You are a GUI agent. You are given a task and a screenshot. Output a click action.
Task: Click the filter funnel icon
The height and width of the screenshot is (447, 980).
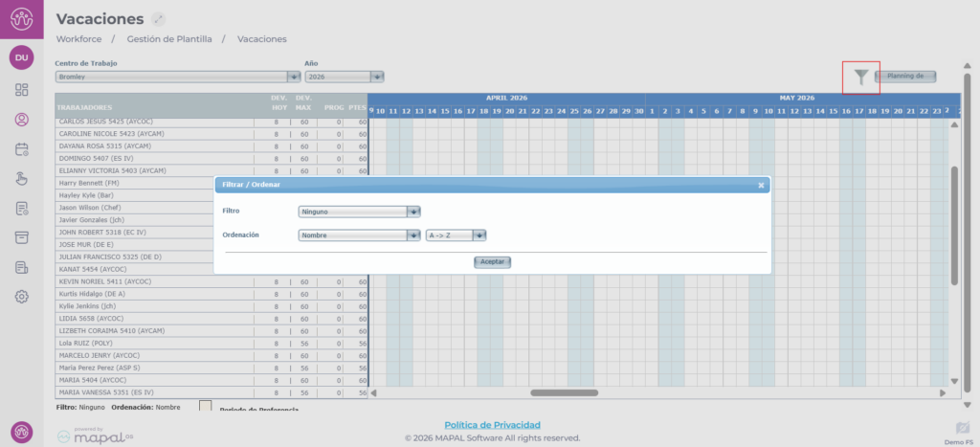tap(861, 77)
